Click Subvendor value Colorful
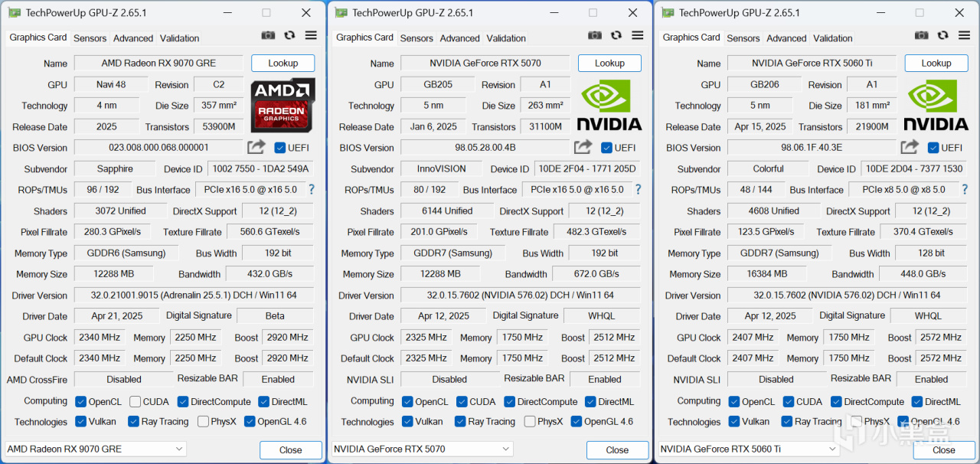The image size is (980, 464). point(768,168)
